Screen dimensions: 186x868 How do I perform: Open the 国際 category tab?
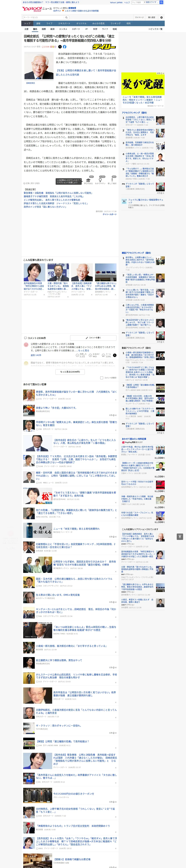coord(44,29)
